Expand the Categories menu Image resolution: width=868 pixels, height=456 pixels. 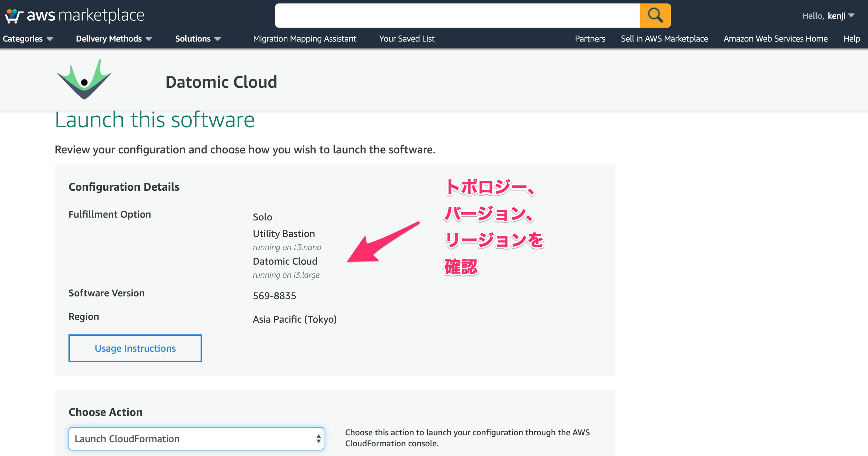(x=28, y=39)
